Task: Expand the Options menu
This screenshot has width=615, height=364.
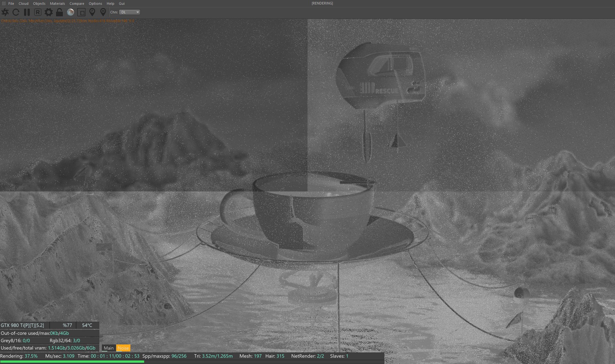Action: coord(95,4)
